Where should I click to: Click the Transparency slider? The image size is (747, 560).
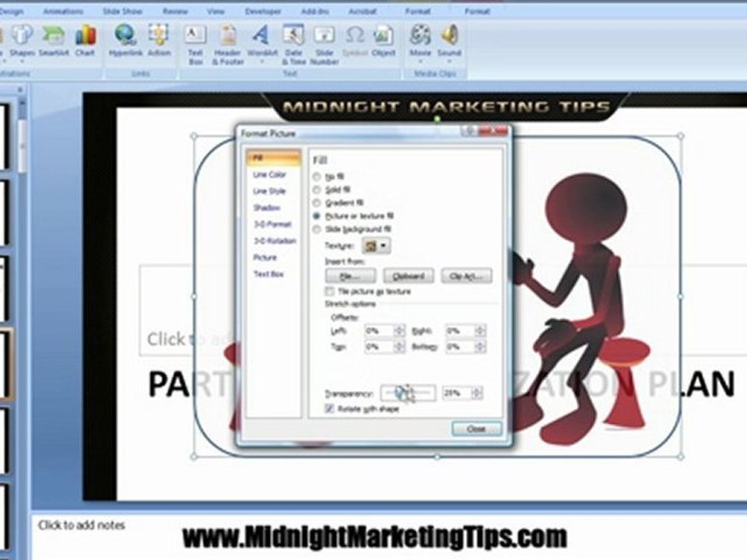tap(409, 393)
